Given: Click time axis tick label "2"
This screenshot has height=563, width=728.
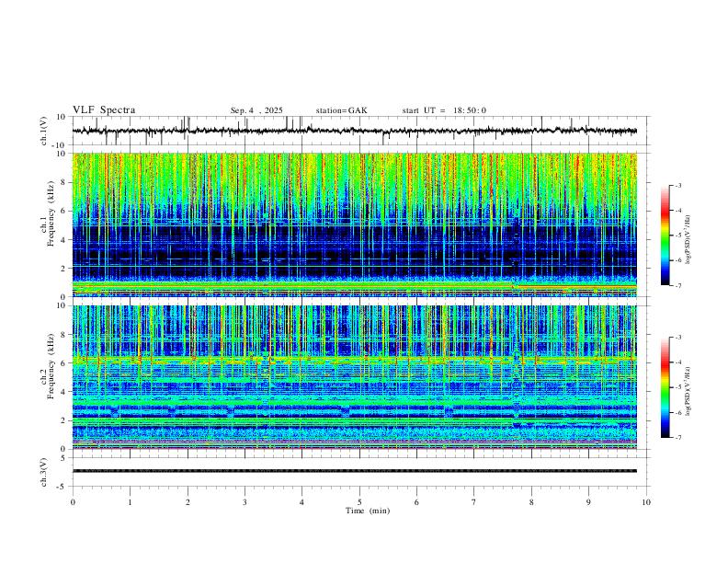Looking at the screenshot, I should [x=188, y=502].
